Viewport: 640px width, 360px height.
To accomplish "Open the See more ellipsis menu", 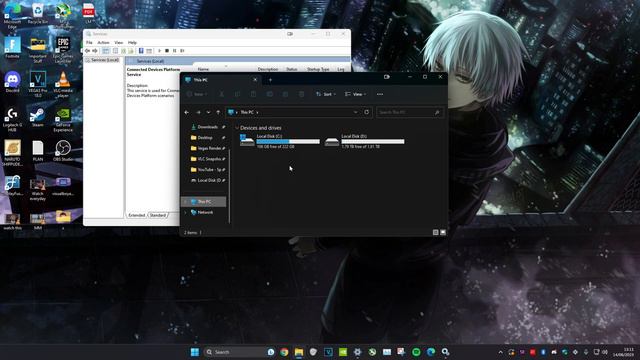I will pyautogui.click(x=380, y=94).
